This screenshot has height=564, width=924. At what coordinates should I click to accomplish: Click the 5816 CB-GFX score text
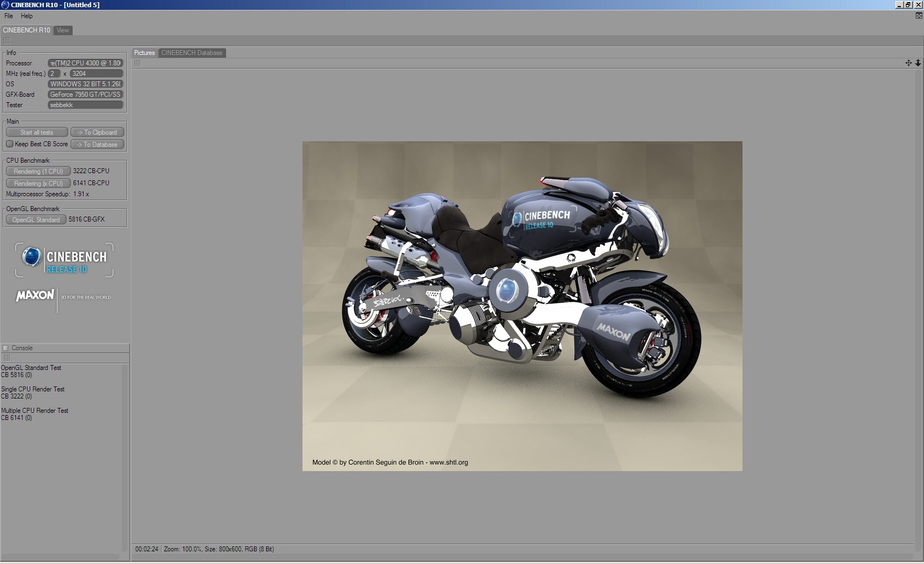pos(87,219)
